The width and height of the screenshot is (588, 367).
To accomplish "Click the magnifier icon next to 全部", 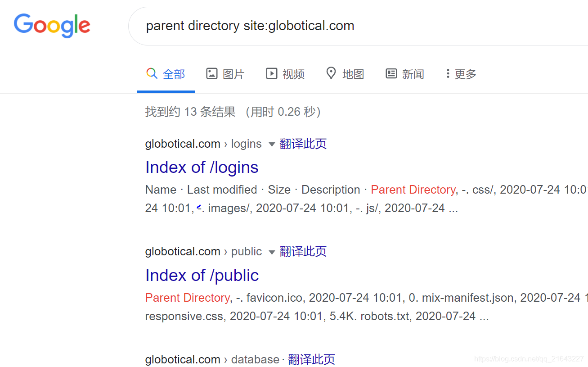I will click(x=152, y=73).
